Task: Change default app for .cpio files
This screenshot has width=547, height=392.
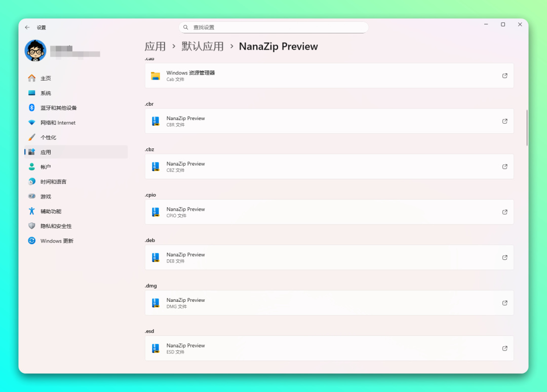Action: click(x=329, y=212)
